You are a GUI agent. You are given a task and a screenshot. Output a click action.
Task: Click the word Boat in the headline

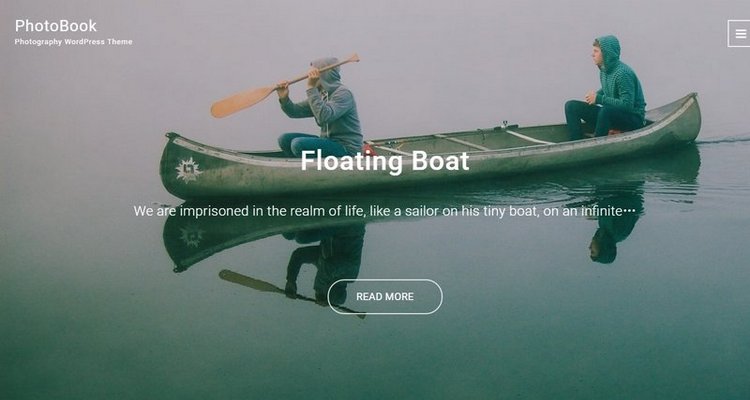pos(440,161)
